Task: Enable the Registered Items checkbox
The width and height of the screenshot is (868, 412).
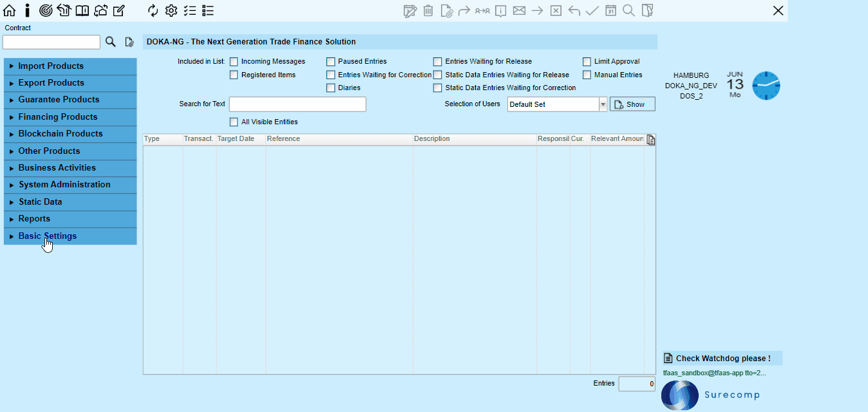Action: (234, 75)
